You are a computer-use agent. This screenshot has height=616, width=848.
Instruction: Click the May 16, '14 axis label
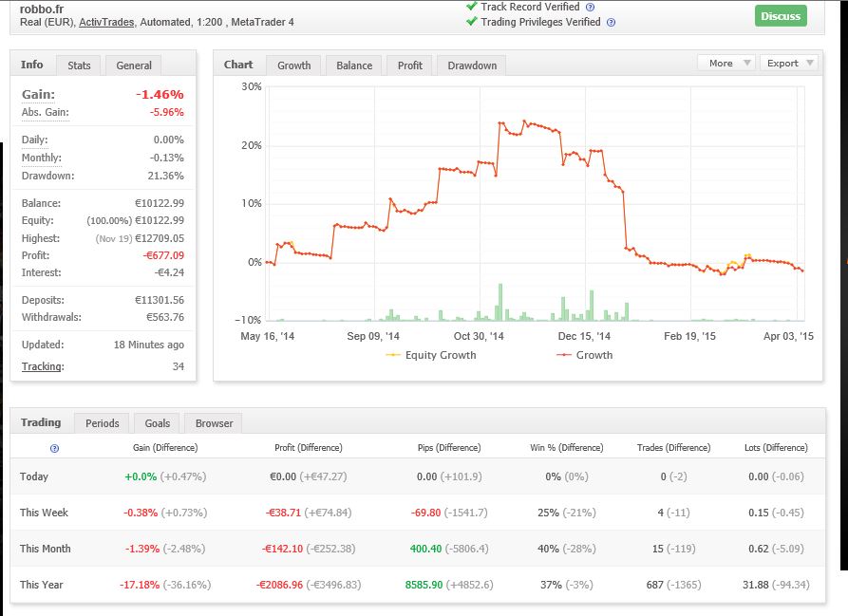coord(267,336)
